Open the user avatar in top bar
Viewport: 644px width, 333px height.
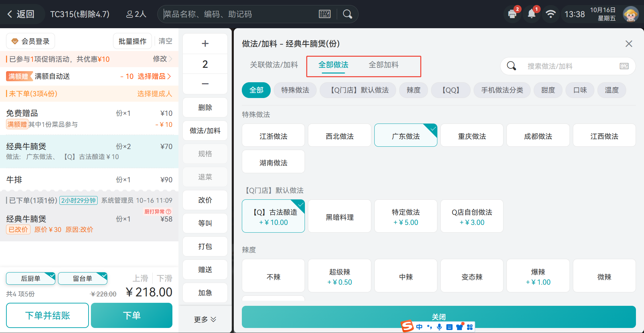coord(631,14)
